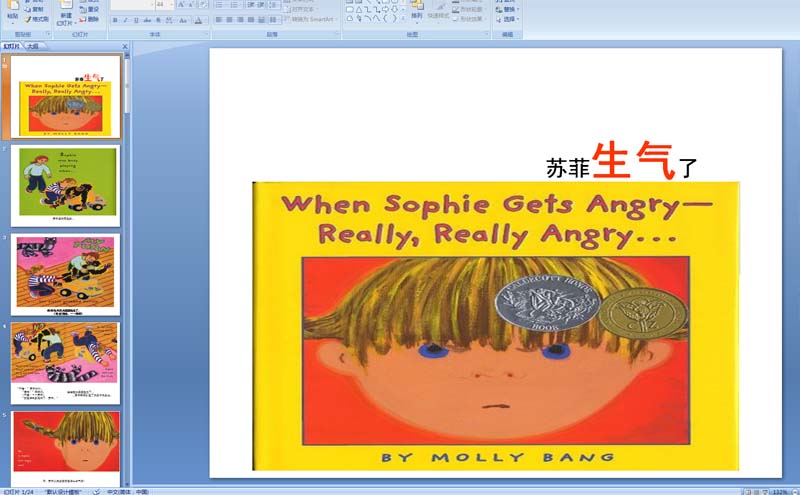Close the slide thumbnail pane

click(x=125, y=46)
